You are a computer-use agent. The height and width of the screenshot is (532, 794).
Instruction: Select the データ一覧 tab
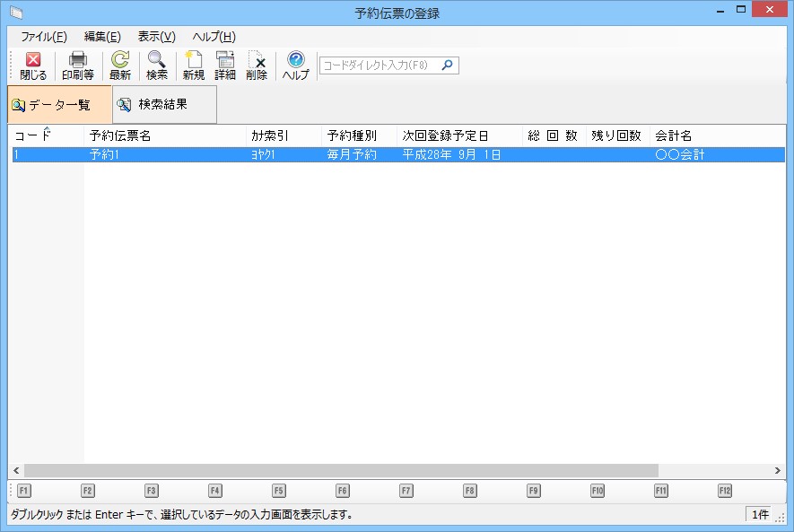[x=59, y=105]
